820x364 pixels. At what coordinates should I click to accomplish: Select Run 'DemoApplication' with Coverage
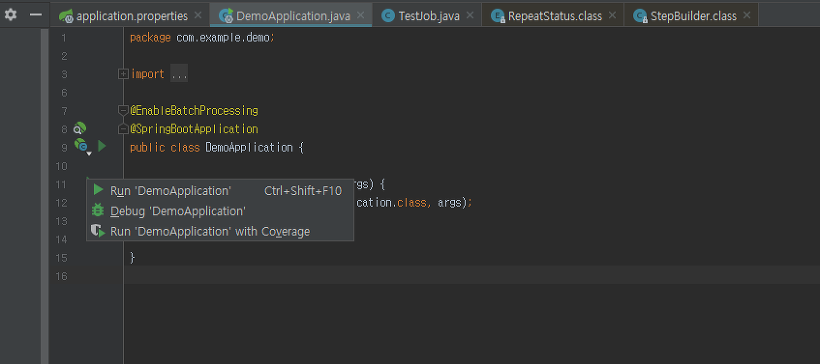[x=220, y=232]
